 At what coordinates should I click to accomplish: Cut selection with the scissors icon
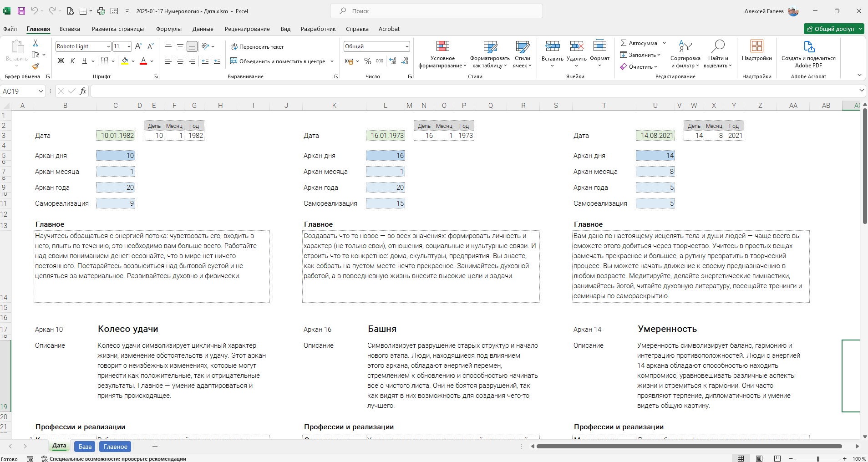pyautogui.click(x=36, y=43)
